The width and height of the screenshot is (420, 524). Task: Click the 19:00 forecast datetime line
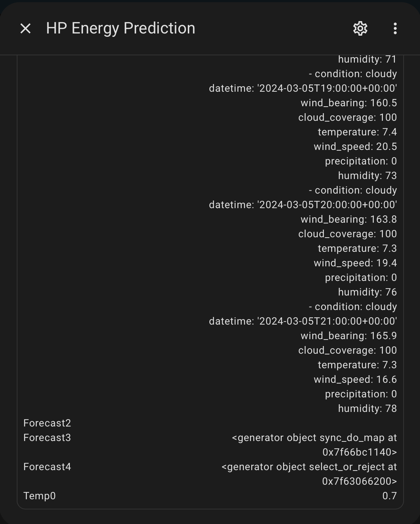point(302,88)
